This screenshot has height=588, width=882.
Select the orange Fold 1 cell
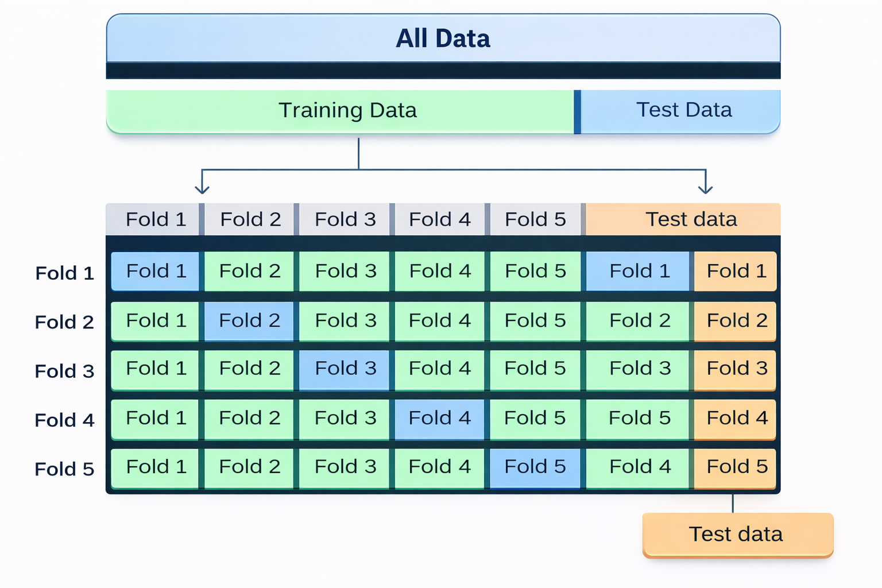click(x=736, y=271)
